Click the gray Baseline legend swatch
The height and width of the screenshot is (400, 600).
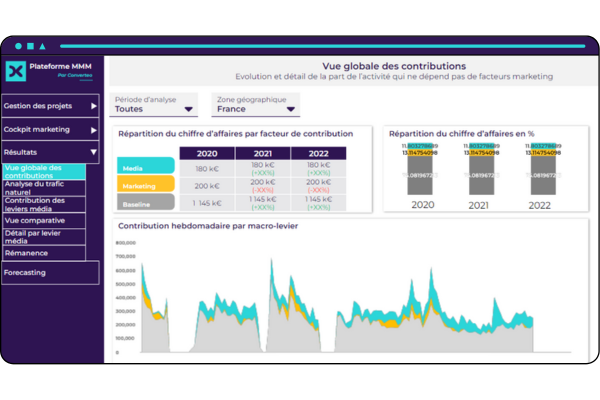(146, 202)
